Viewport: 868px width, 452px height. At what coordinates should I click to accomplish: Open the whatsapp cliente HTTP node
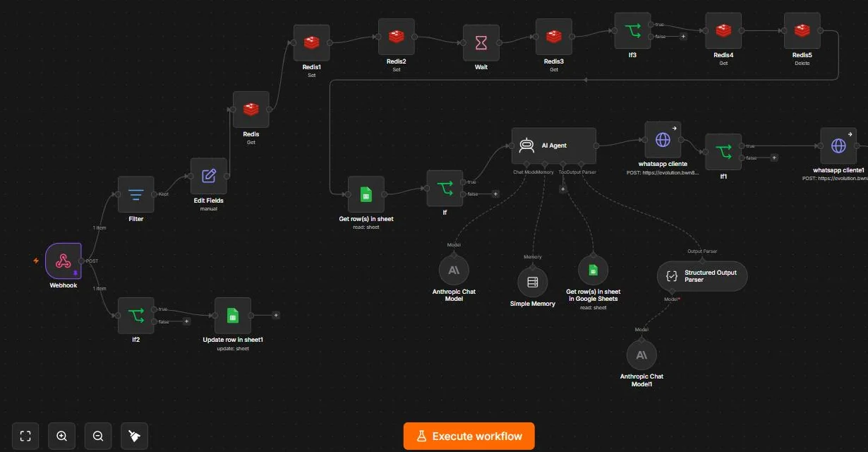(x=663, y=140)
